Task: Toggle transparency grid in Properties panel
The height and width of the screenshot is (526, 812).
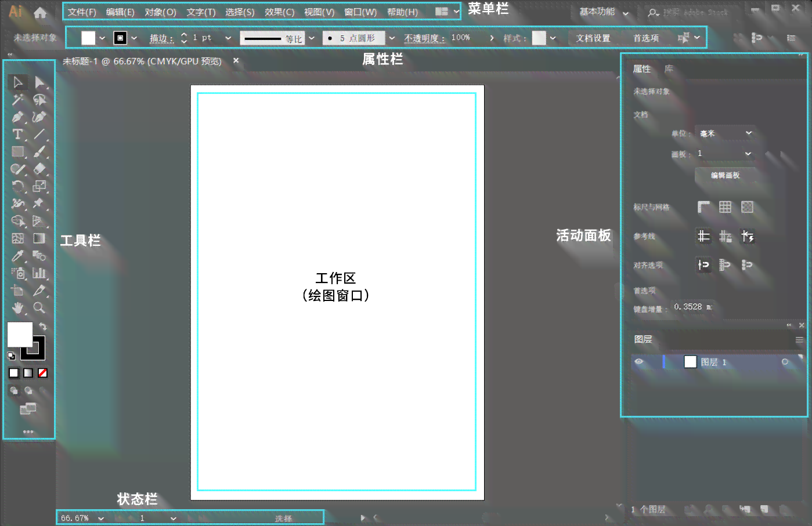Action: [747, 207]
